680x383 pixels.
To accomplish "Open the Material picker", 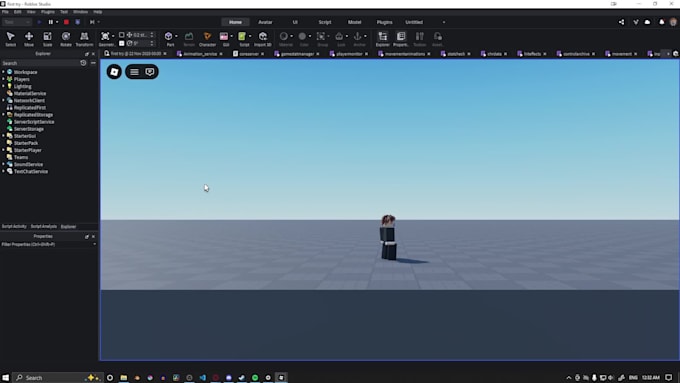I will click(284, 36).
